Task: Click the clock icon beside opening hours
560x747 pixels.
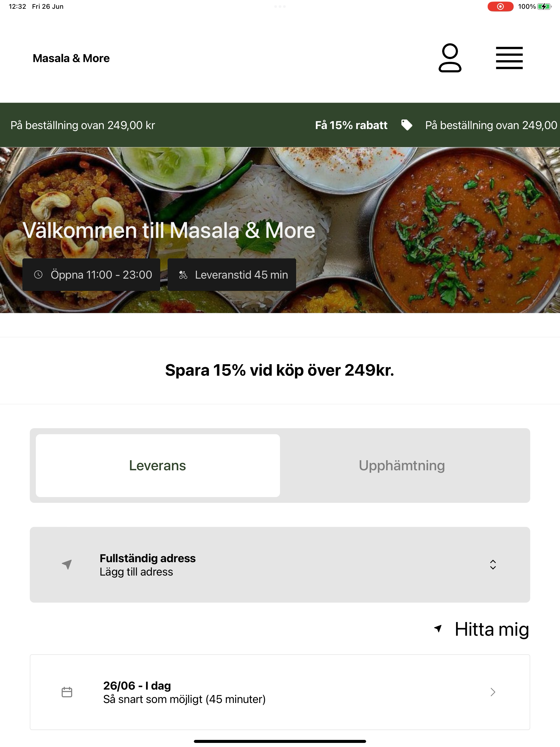Action: [39, 275]
